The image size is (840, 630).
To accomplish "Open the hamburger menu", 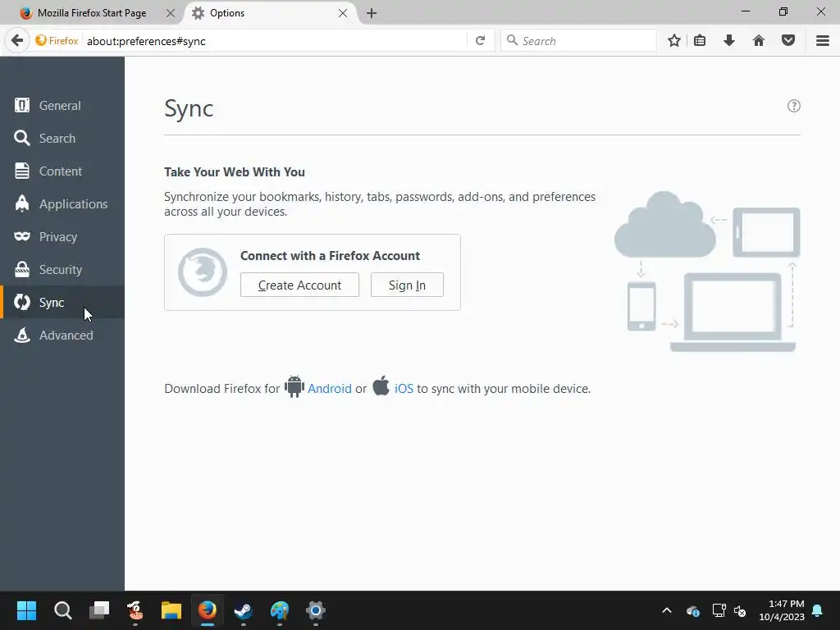I will 823,41.
